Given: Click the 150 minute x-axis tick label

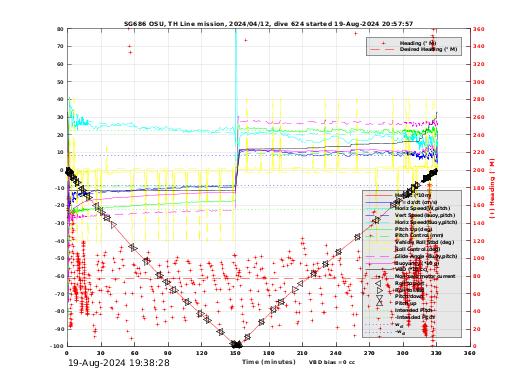Looking at the screenshot, I should 235,353.
